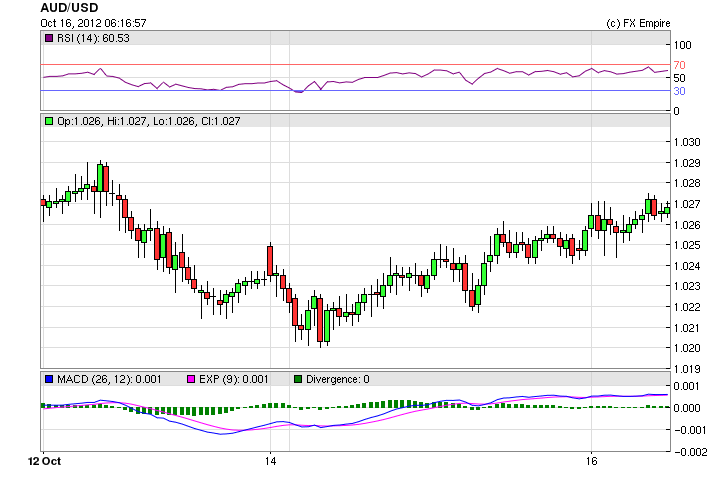Image resolution: width=710 pixels, height=487 pixels.
Task: Click the 1.024 price axis label
Action: (687, 266)
